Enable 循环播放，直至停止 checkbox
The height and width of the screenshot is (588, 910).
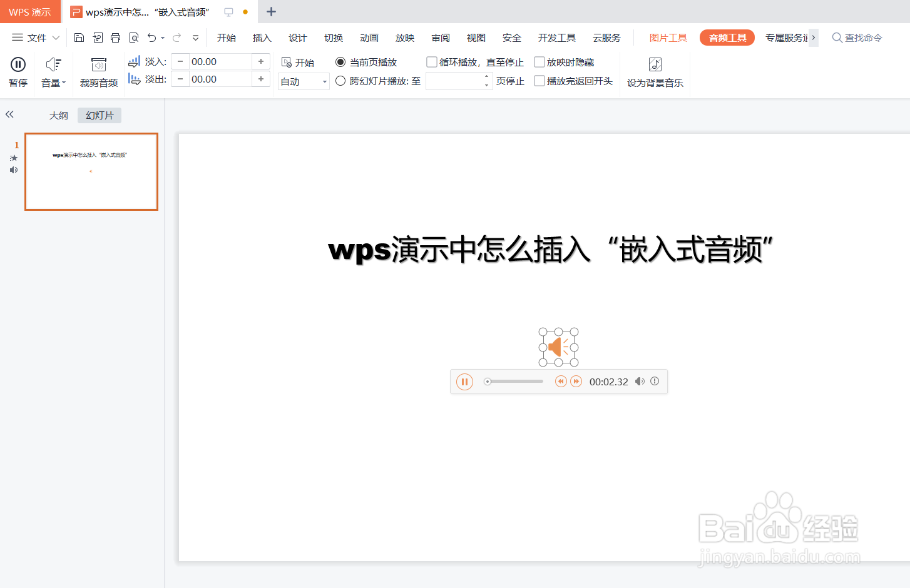pyautogui.click(x=431, y=62)
